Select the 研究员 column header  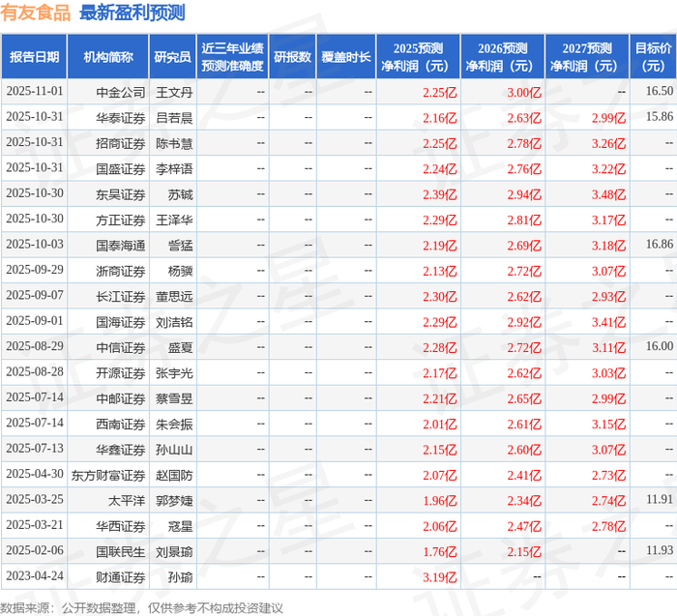(172, 56)
